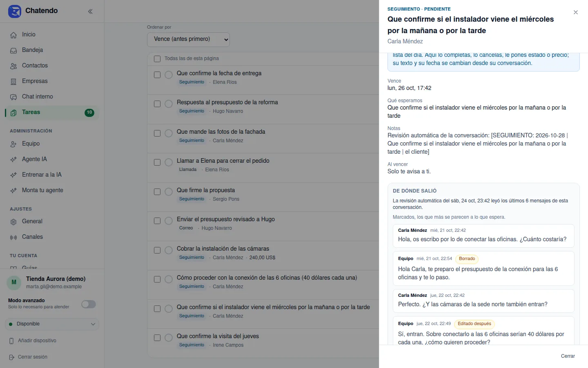
Task: Click the Inicio home icon
Action: [13, 35]
